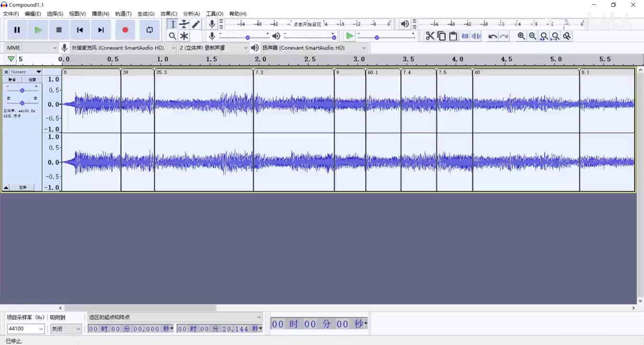Open the 选区的起点和终点 selection mode dropdown

pos(175,317)
